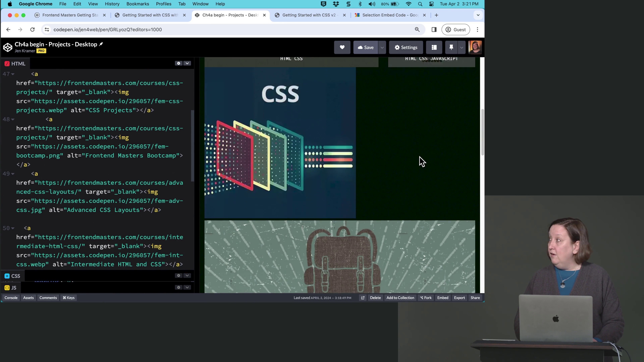Reload the CodePen page
This screenshot has width=644, height=362.
pyautogui.click(x=32, y=29)
